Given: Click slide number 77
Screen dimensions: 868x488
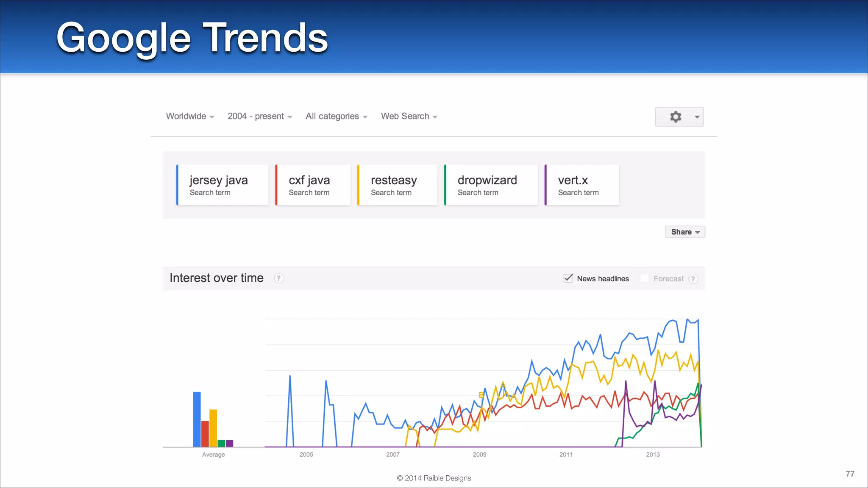Looking at the screenshot, I should click(x=850, y=474).
